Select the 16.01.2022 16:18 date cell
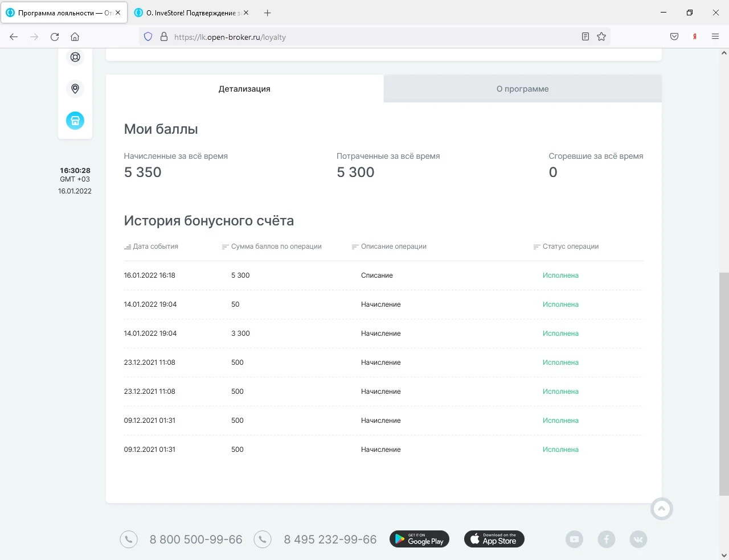 [x=150, y=275]
